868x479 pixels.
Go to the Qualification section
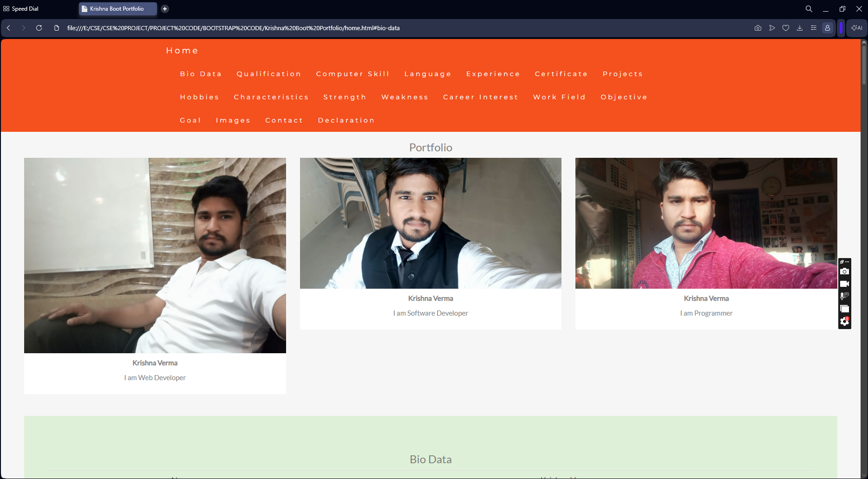(x=269, y=74)
